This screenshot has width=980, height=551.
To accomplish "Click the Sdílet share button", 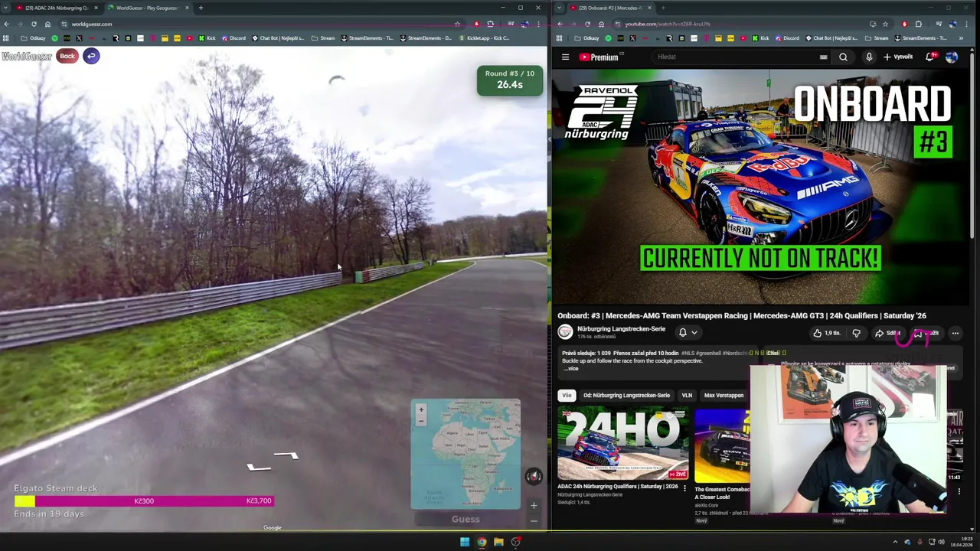I will [x=888, y=333].
